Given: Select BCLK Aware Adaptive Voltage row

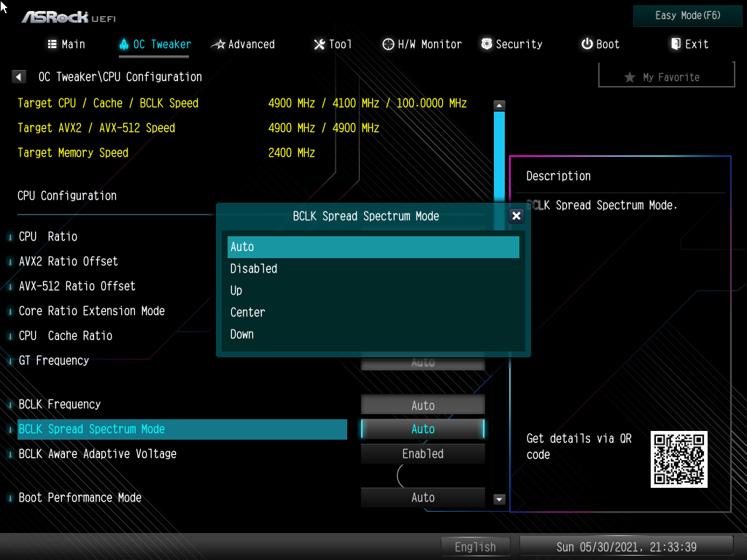Looking at the screenshot, I should coord(97,454).
